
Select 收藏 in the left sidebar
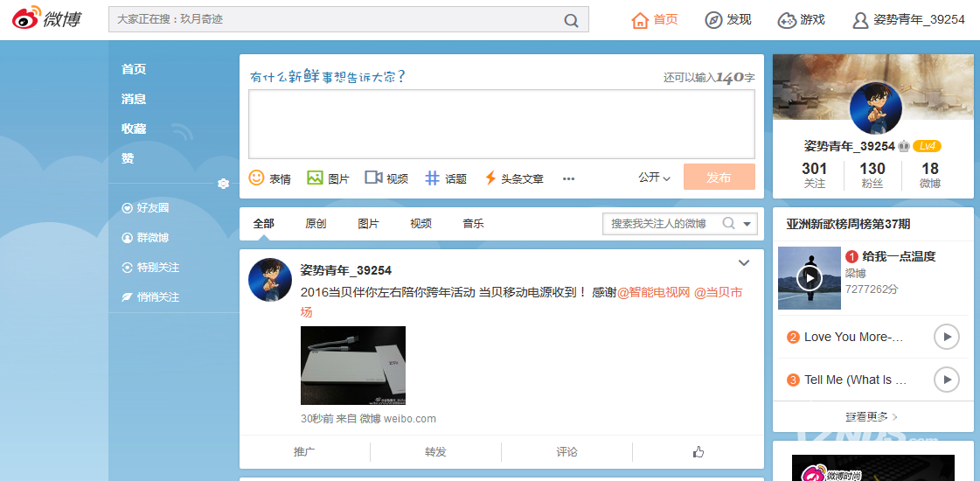134,129
